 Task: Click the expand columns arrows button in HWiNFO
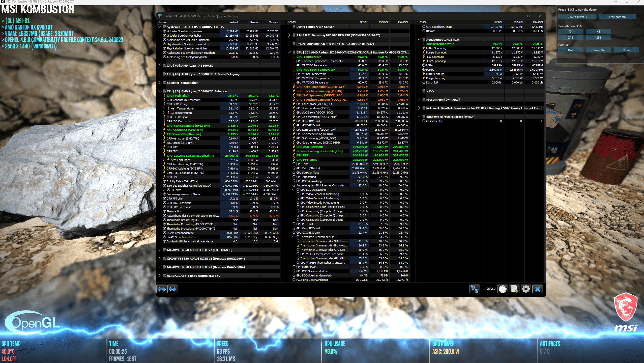click(x=162, y=289)
